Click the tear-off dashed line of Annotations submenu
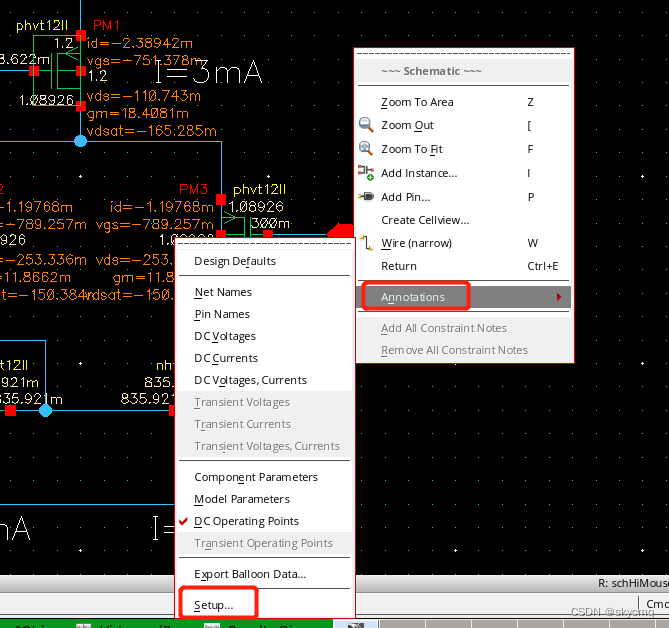Image resolution: width=669 pixels, height=628 pixels. (265, 244)
